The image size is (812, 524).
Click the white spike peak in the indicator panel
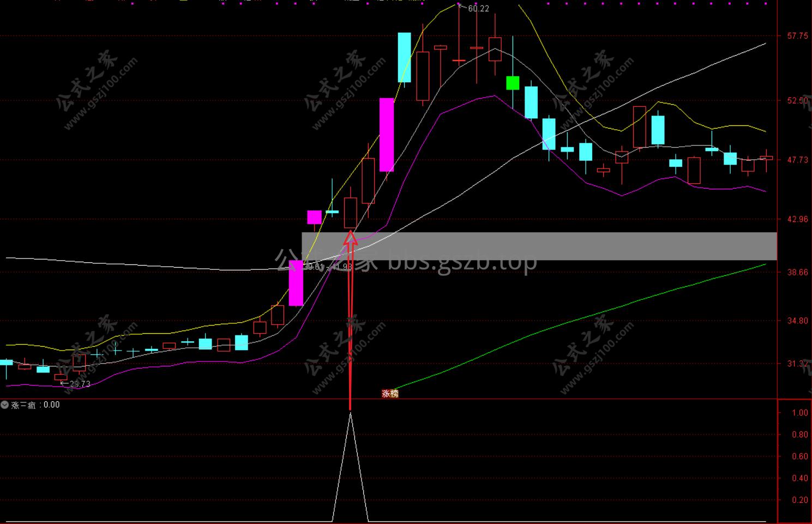350,413
